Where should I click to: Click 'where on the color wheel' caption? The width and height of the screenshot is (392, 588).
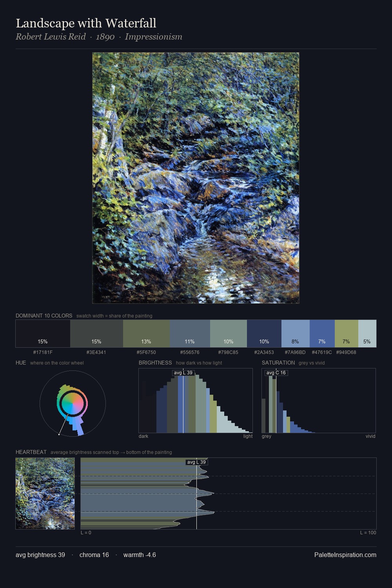[57, 363]
